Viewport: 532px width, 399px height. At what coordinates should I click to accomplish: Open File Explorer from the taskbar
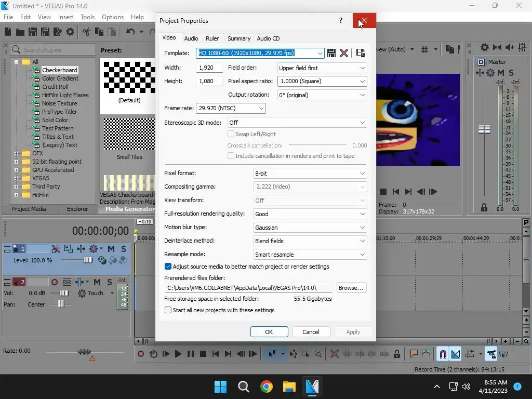point(289,386)
